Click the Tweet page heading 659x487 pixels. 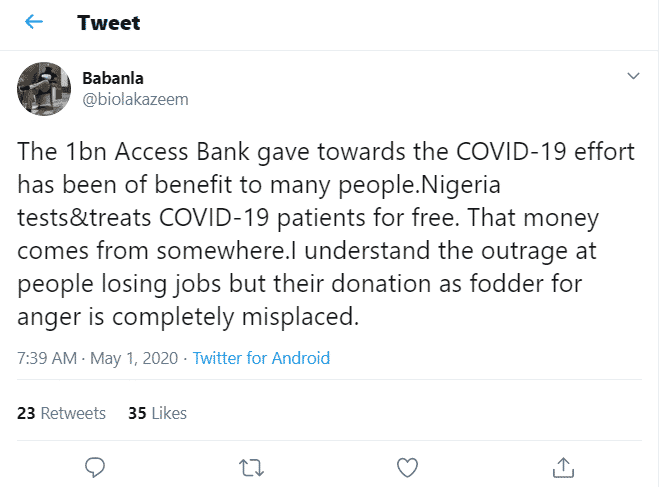tap(109, 23)
